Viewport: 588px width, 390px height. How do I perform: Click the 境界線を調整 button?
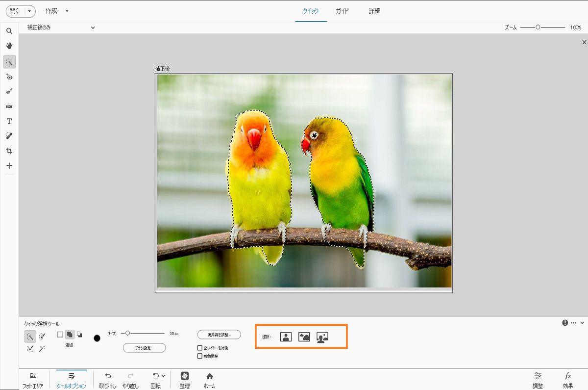(x=219, y=335)
